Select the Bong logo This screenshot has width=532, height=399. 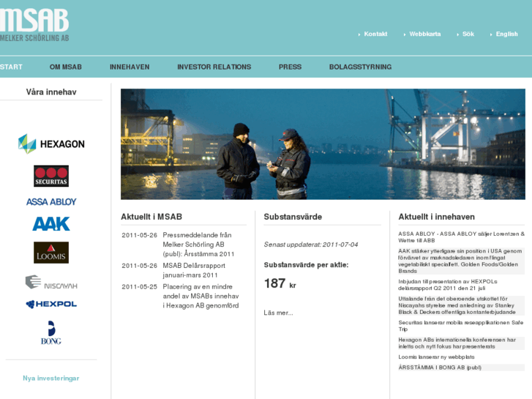[51, 333]
